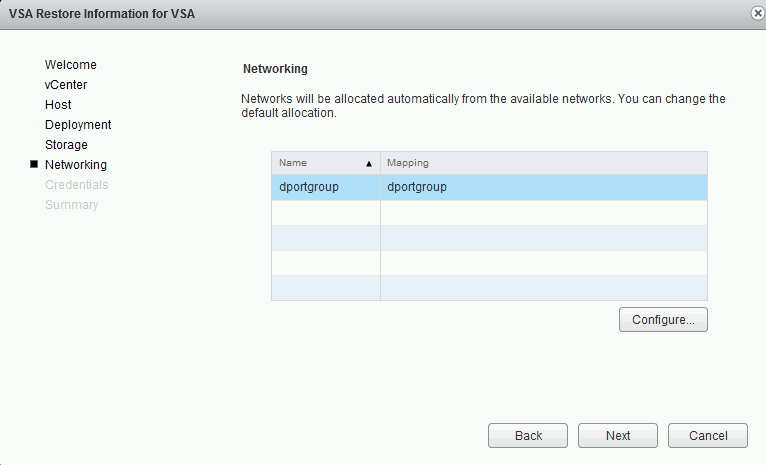Select the dportgroup mapping cell

coord(544,187)
